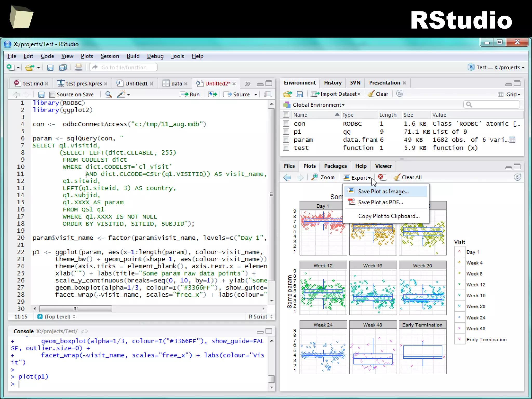Image resolution: width=532 pixels, height=399 pixels.
Task: Click the Week 16 facet plot
Action: [x=373, y=288]
